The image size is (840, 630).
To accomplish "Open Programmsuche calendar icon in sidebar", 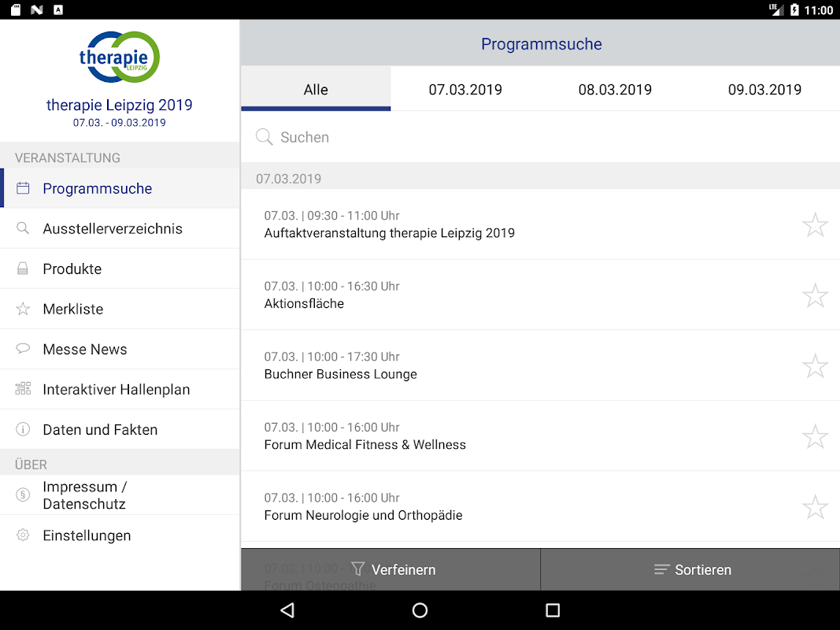I will coord(23,188).
